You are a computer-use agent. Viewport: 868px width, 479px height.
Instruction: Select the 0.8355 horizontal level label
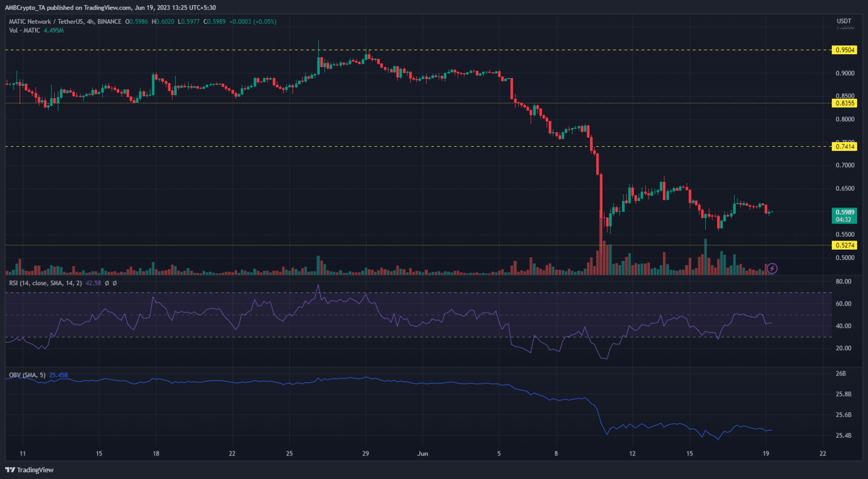tap(844, 103)
